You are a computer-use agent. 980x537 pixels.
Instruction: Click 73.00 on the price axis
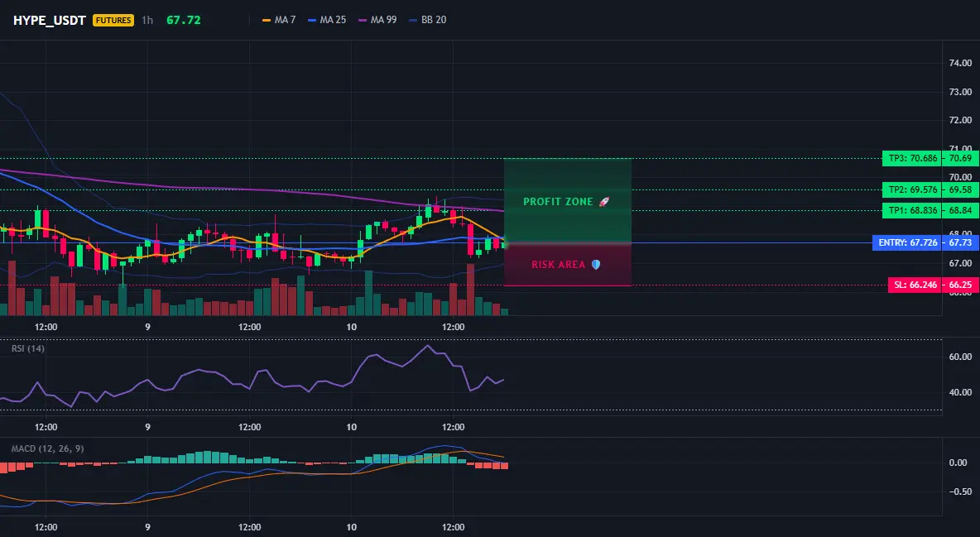[x=961, y=92]
